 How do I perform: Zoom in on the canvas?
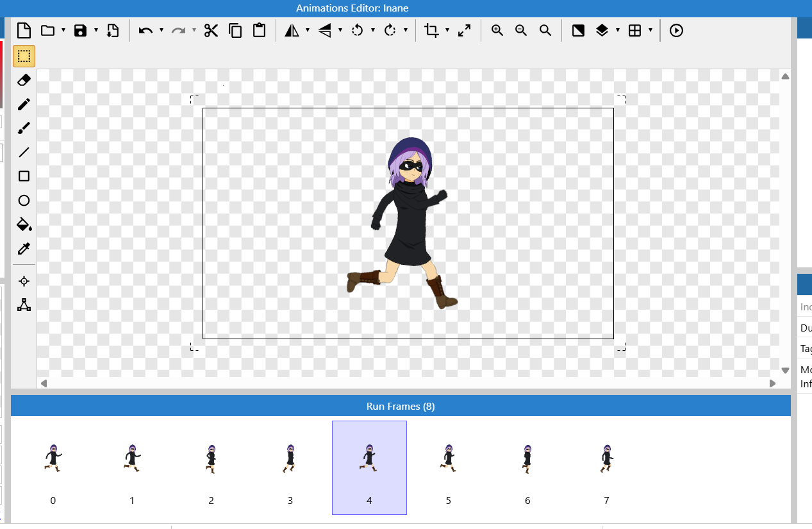coord(497,30)
